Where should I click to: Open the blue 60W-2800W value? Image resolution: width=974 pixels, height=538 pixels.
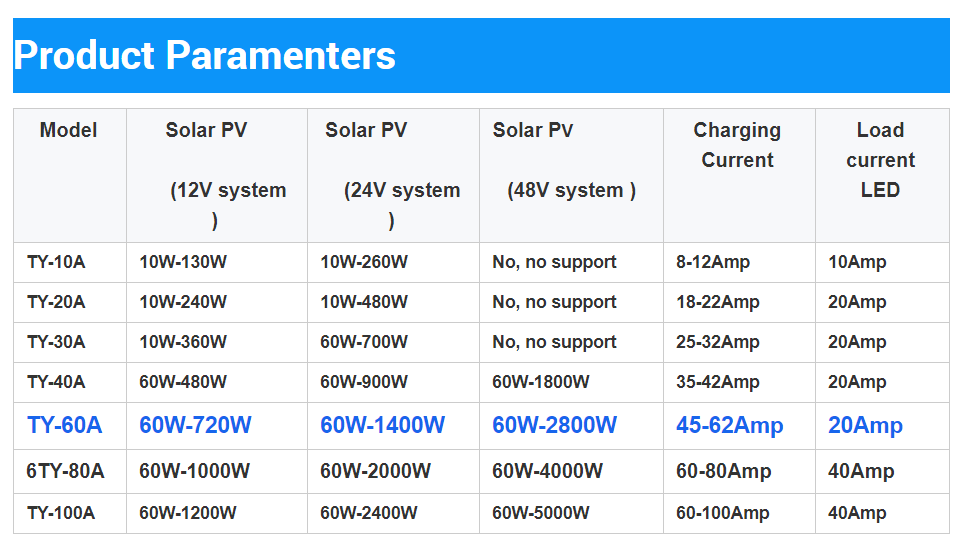554,425
